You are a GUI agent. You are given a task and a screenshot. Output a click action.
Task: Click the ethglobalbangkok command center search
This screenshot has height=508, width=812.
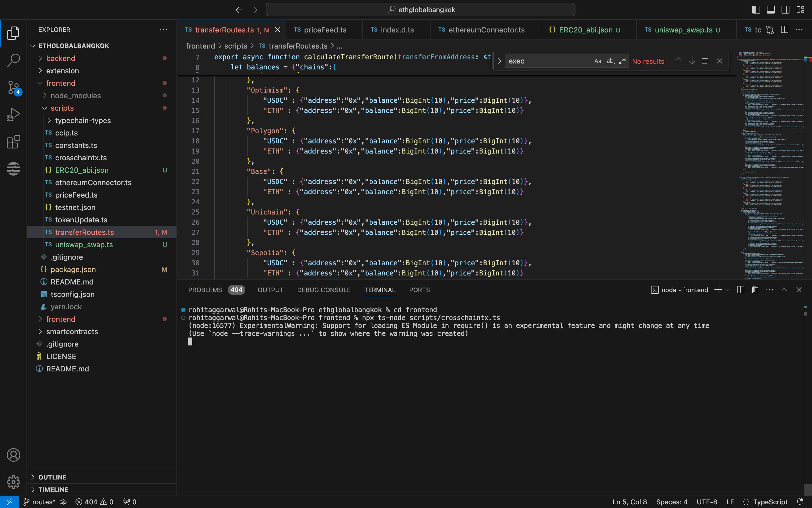420,10
